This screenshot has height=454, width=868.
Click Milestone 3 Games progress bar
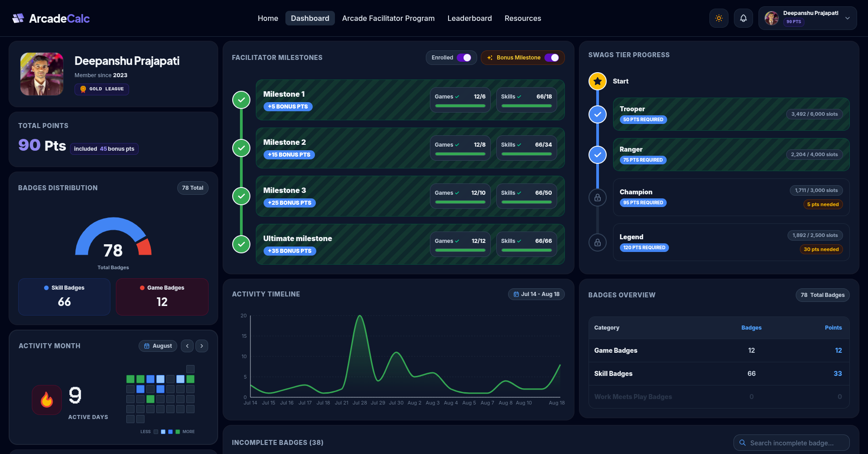[x=460, y=202]
